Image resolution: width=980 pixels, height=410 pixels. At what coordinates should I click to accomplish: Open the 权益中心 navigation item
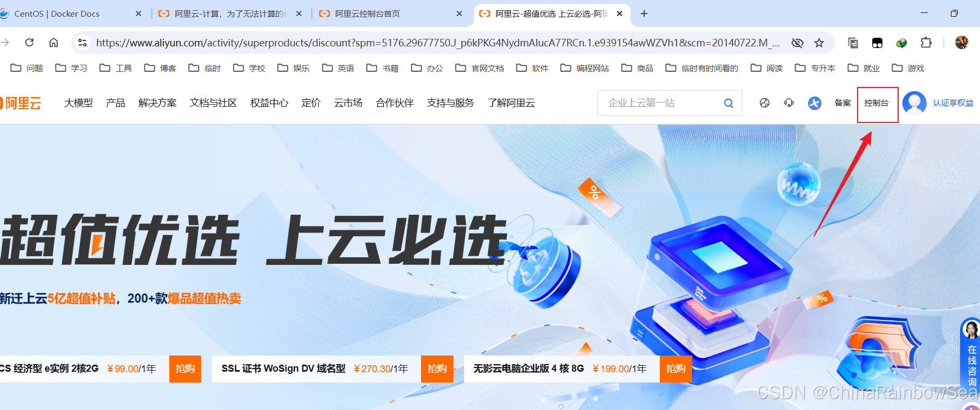(x=269, y=103)
